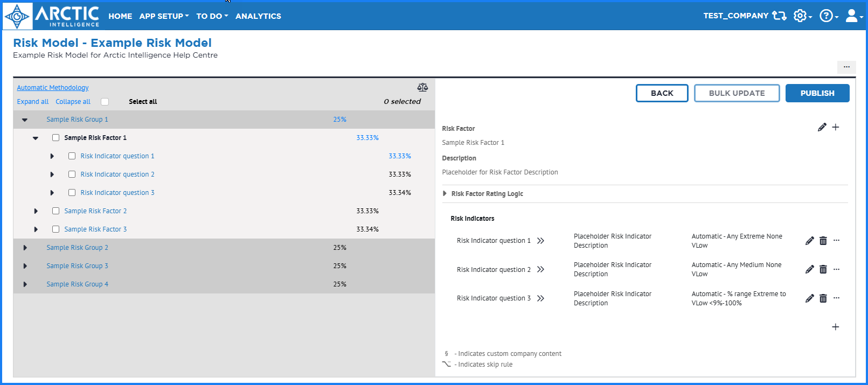This screenshot has width=868, height=385.
Task: Delete Risk Indicator question 2
Action: (823, 269)
